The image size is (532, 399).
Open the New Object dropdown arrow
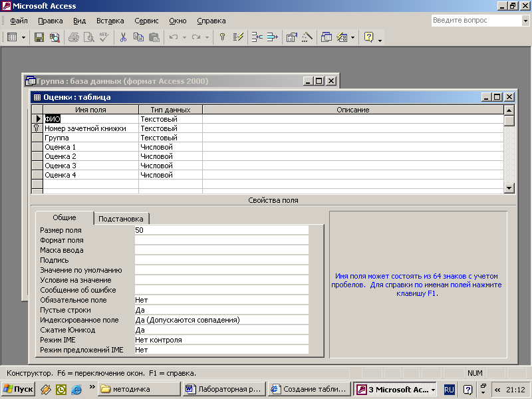[352, 37]
